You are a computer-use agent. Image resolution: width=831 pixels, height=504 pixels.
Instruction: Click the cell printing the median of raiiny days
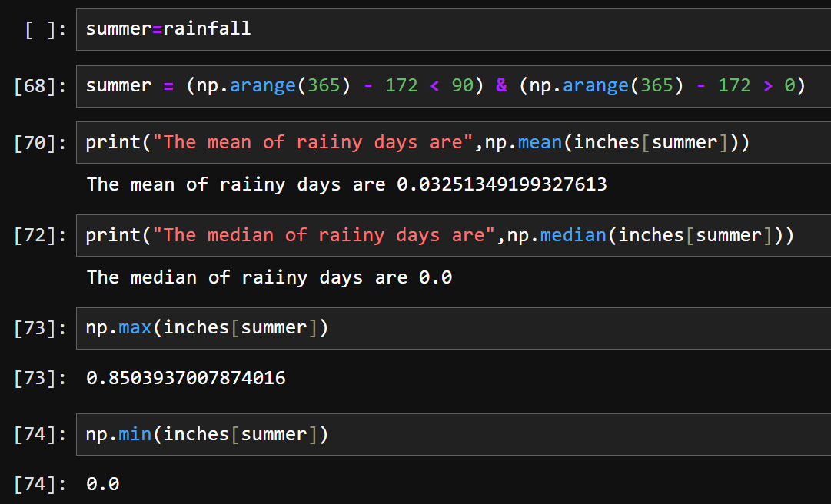coord(454,236)
